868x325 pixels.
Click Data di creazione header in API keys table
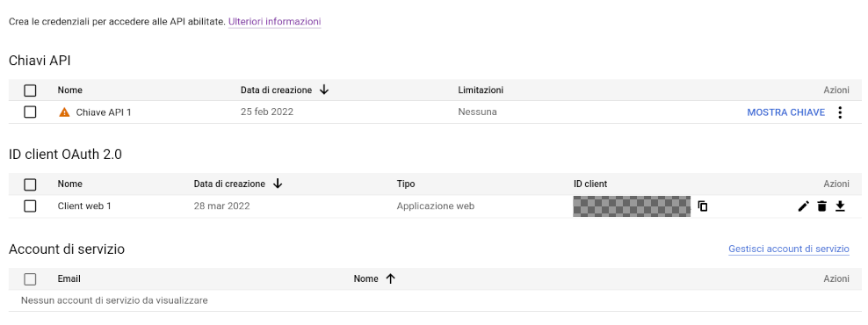click(x=276, y=90)
